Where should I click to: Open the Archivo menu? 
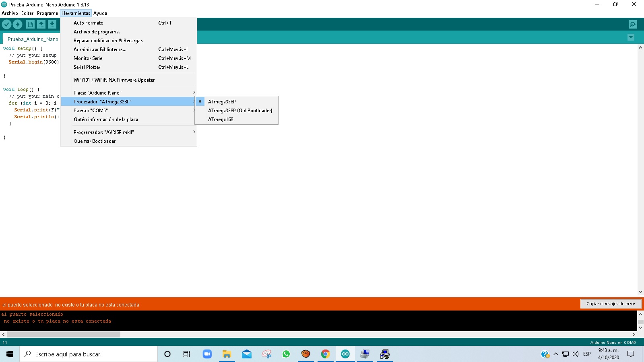point(10,13)
